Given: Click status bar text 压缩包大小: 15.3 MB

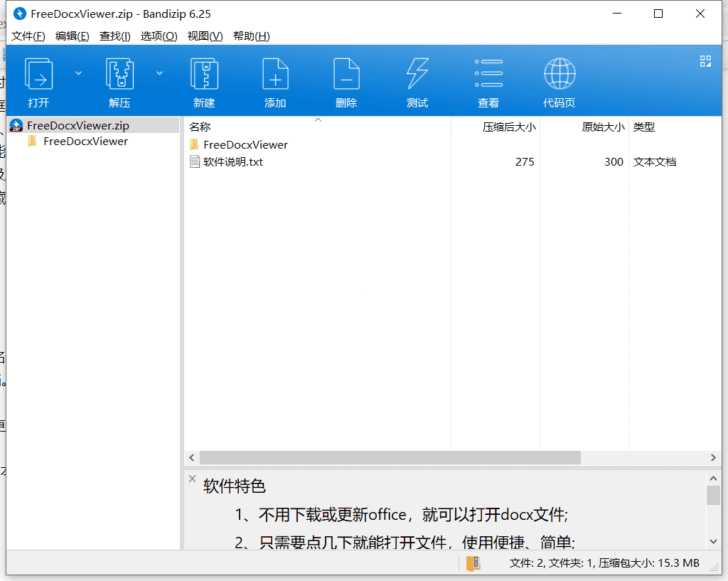Looking at the screenshot, I should (648, 563).
